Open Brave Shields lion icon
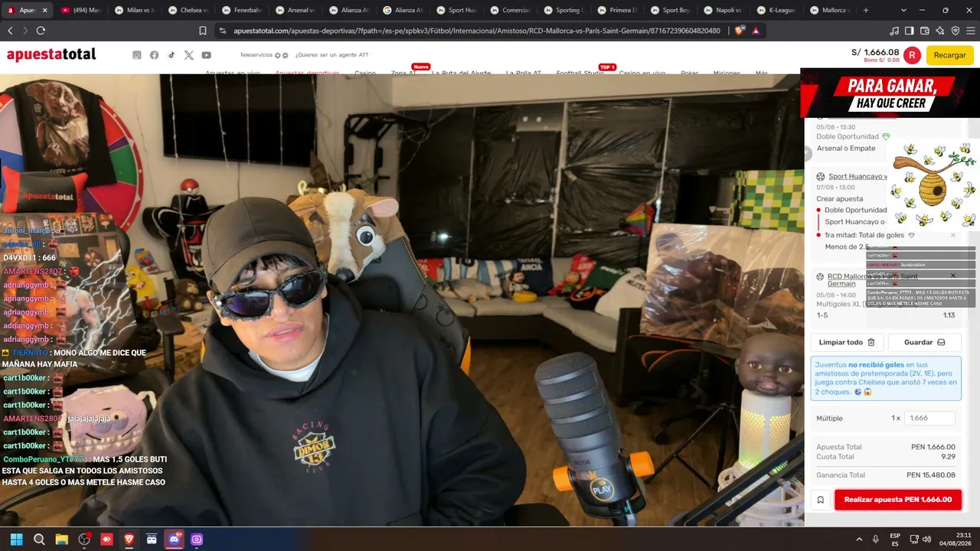 (x=739, y=31)
